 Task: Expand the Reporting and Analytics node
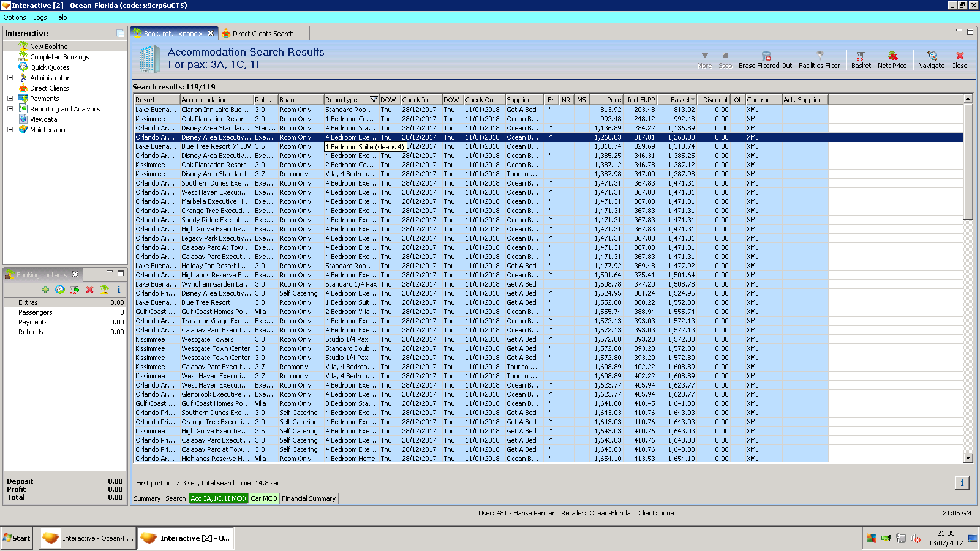(x=10, y=109)
